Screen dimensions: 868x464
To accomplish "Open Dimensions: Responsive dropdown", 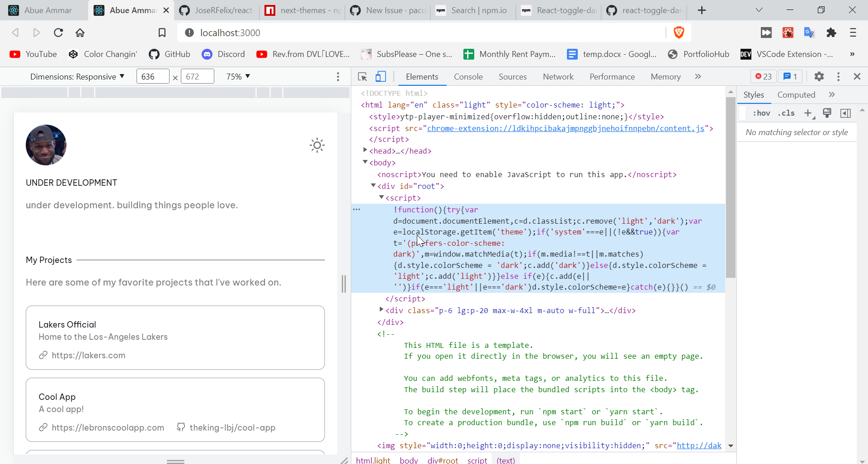I will click(77, 77).
